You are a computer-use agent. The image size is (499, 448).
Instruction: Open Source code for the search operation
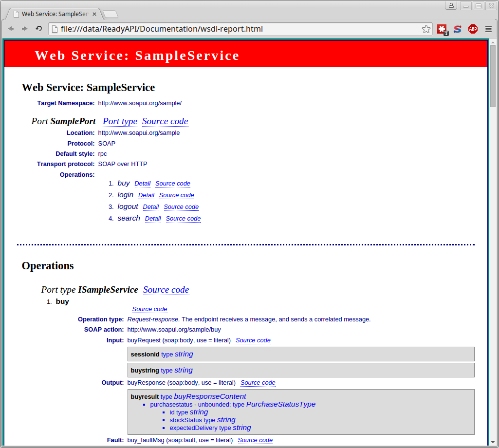(x=183, y=219)
